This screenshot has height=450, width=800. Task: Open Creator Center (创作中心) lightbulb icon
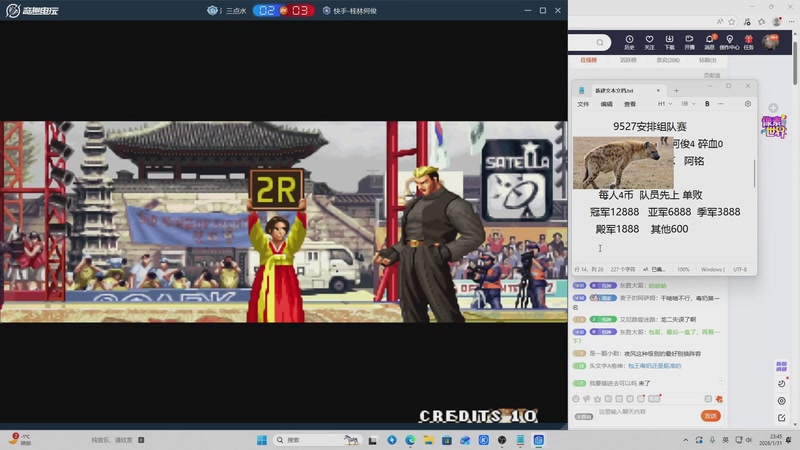(x=729, y=42)
